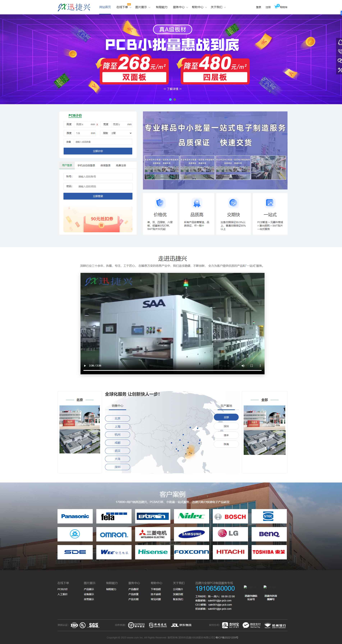The width and height of the screenshot is (342, 644).
Task: Click the high quality badge icon
Action: tap(197, 203)
